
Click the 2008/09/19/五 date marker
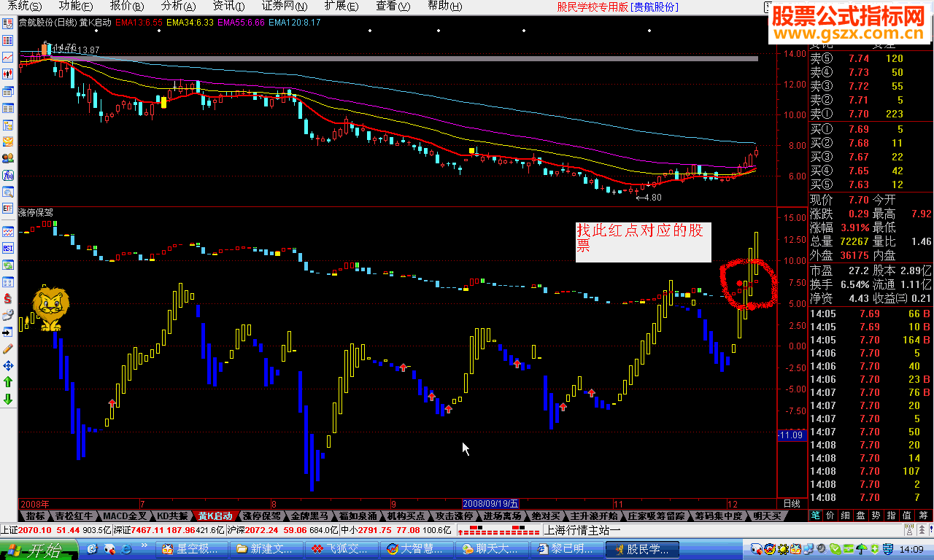(492, 504)
